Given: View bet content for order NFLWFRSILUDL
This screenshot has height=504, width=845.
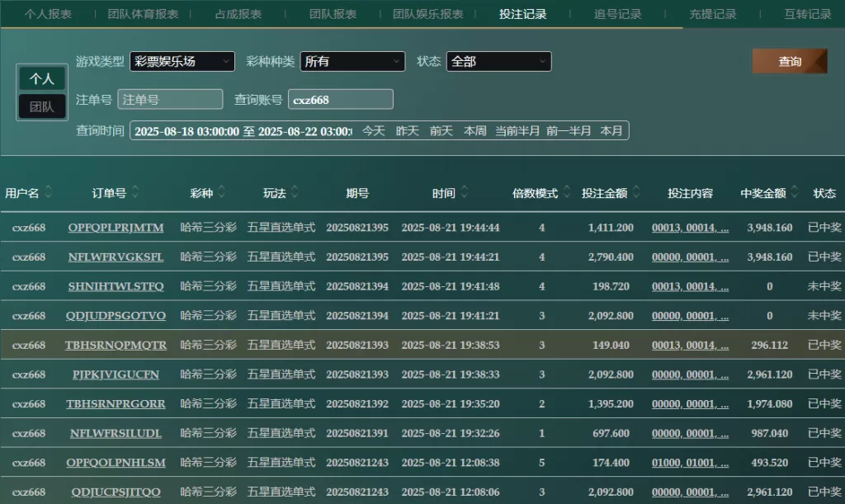Looking at the screenshot, I should [690, 433].
